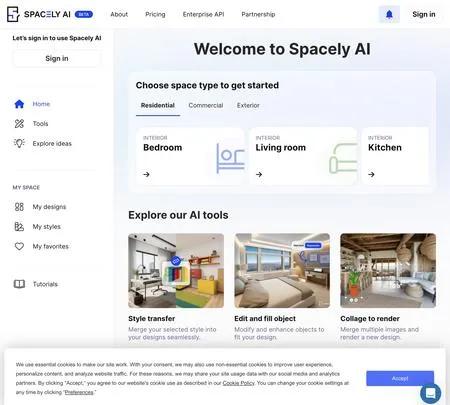Click the Bedroom card arrow icon
Screen dimensions: 450x405
pos(146,174)
